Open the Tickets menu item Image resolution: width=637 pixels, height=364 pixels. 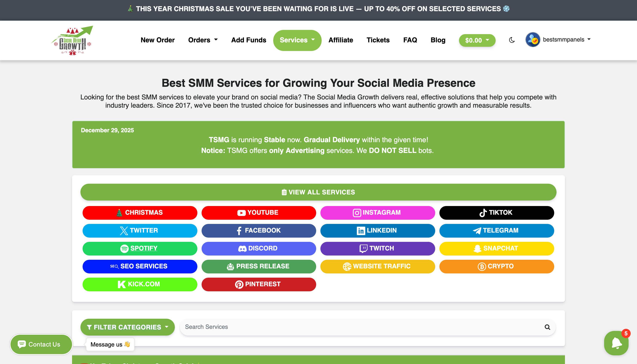[378, 40]
